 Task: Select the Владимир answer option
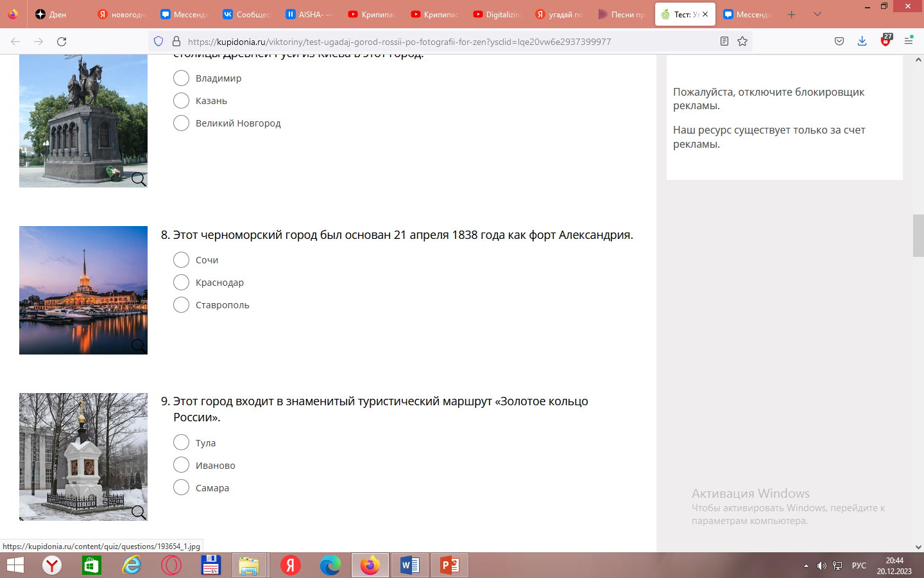[x=182, y=78]
